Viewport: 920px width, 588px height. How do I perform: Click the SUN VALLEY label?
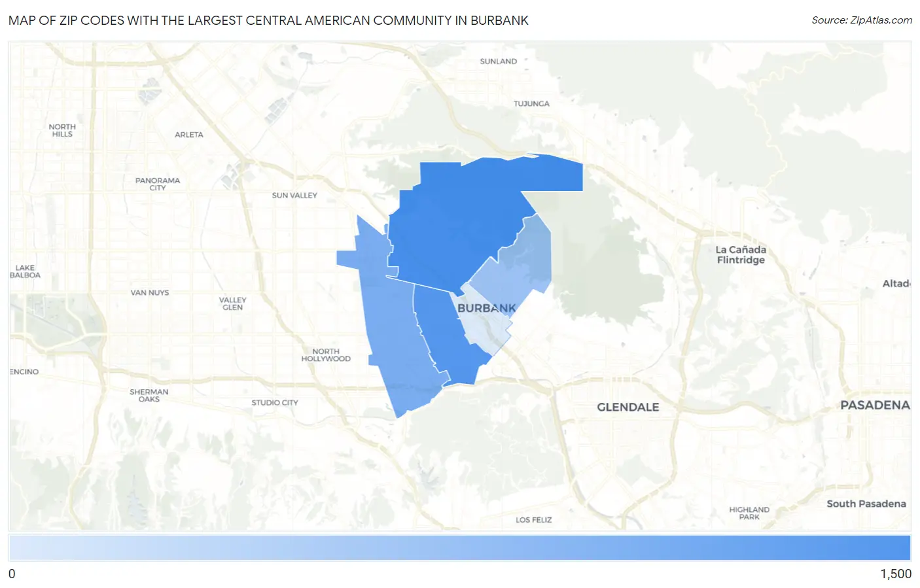coord(294,196)
